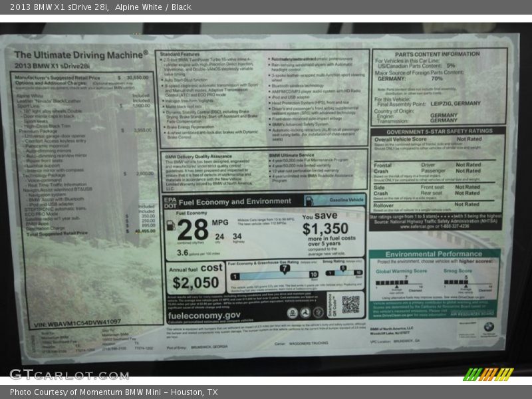Click the fuel pump icon beside 28 MPG
The width and height of the screenshot is (532, 399).
(171, 225)
